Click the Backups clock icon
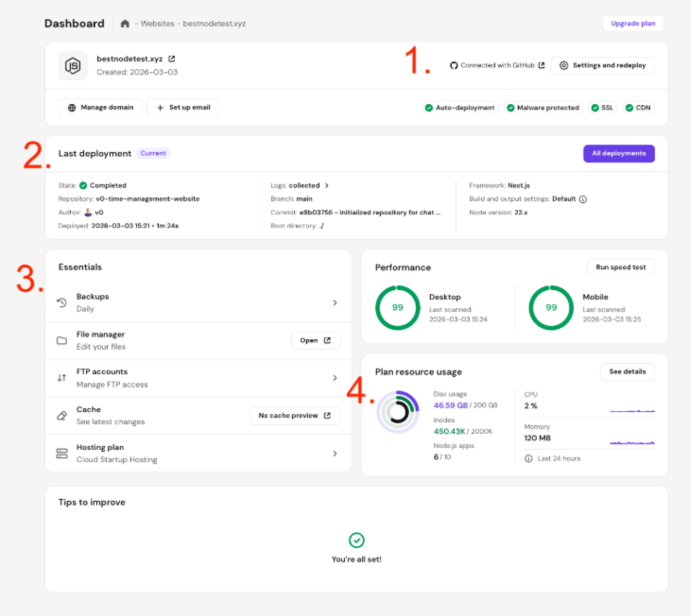691x616 pixels. pos(61,302)
